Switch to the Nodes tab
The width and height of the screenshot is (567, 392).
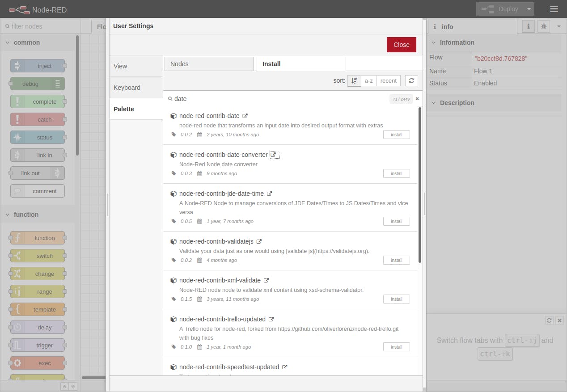pos(209,64)
